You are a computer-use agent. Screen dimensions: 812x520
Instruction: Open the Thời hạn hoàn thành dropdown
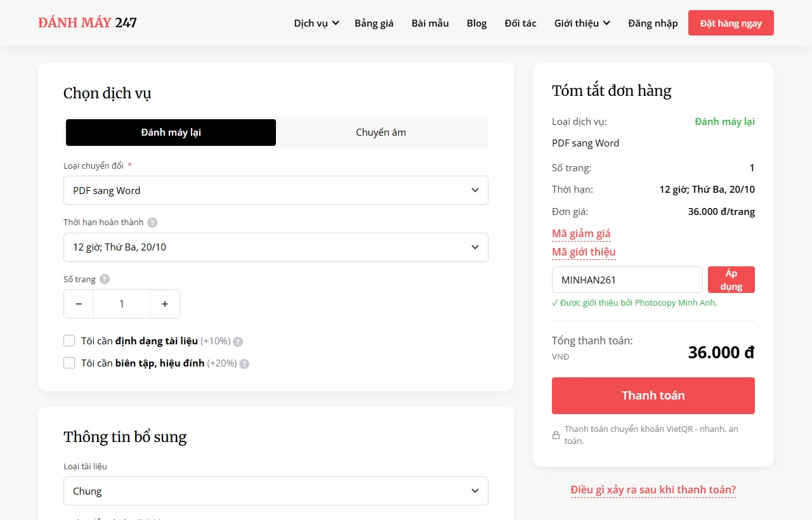pyautogui.click(x=276, y=247)
